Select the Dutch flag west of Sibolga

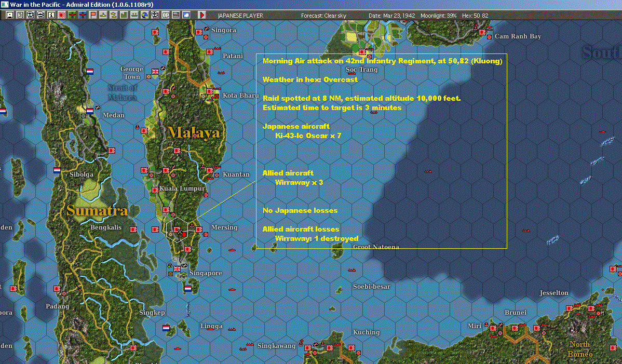pyautogui.click(x=57, y=170)
